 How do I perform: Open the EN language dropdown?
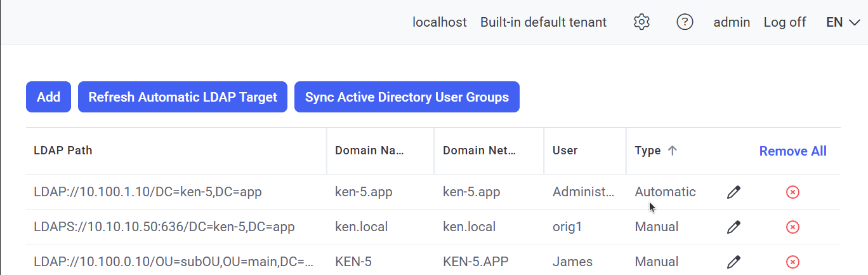pyautogui.click(x=843, y=22)
